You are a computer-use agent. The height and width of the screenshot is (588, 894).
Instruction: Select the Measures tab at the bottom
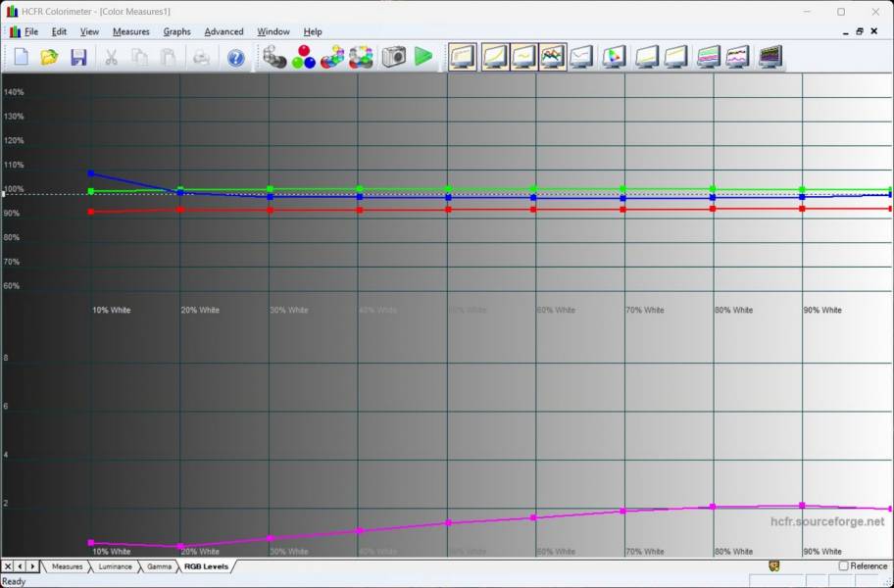(x=67, y=566)
